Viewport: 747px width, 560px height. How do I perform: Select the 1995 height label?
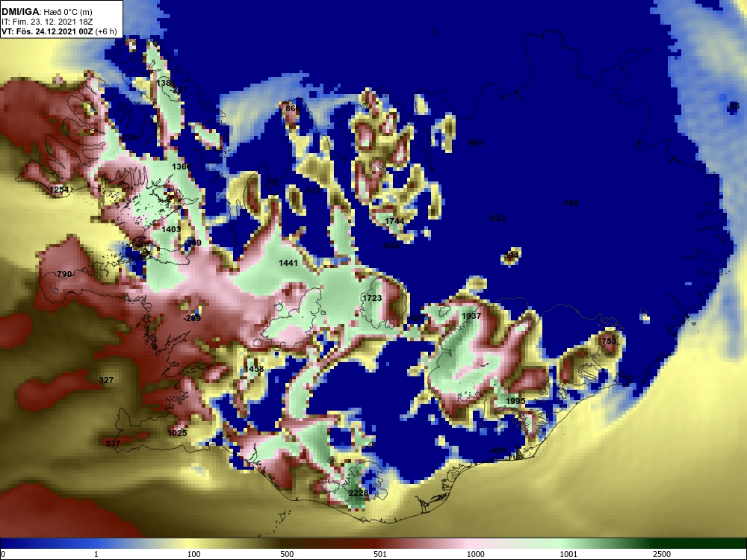coord(515,401)
